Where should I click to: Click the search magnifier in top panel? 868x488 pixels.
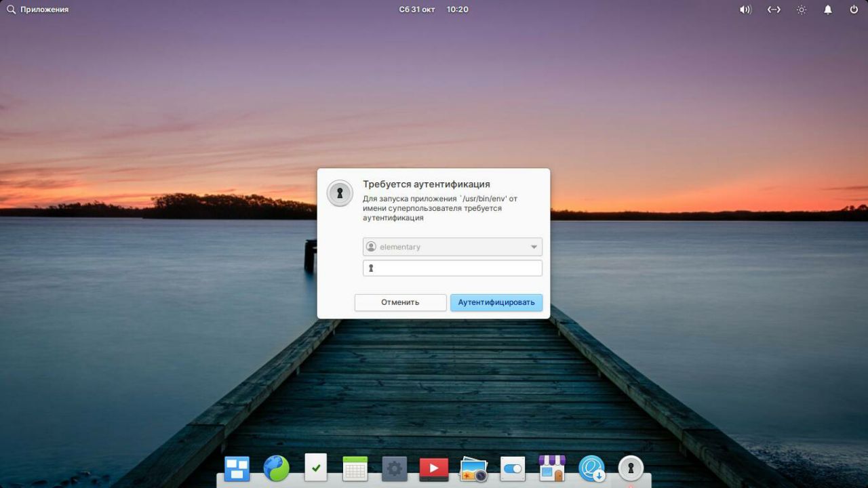coord(11,9)
